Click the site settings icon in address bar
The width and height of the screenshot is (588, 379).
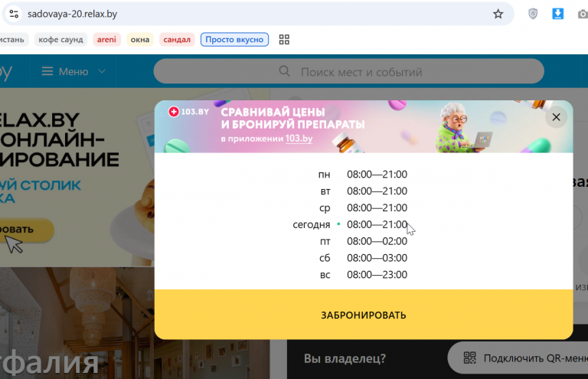pos(14,15)
